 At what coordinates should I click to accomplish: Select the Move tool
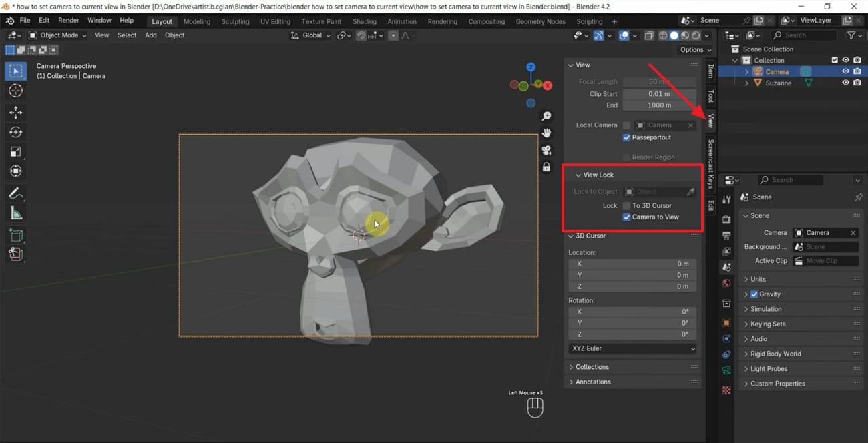pos(16,113)
